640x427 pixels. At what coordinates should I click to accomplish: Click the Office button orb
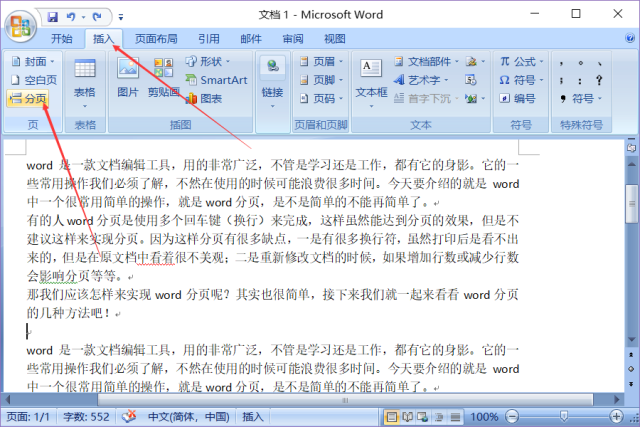[x=20, y=26]
